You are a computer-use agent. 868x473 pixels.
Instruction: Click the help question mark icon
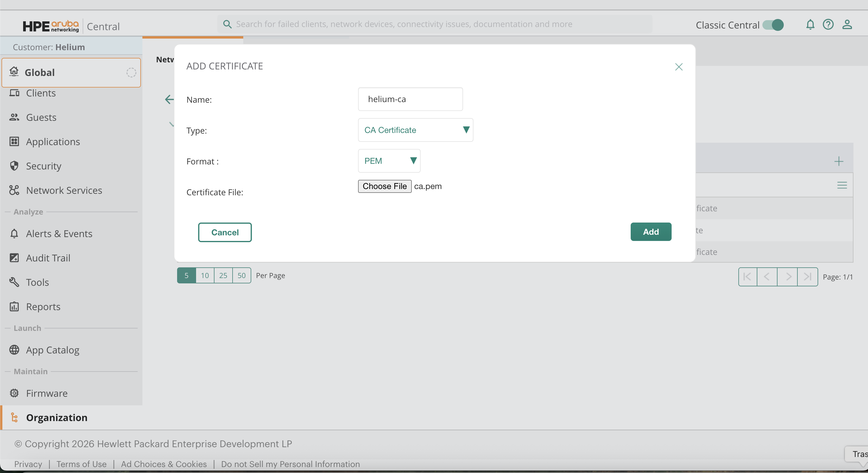click(x=828, y=25)
